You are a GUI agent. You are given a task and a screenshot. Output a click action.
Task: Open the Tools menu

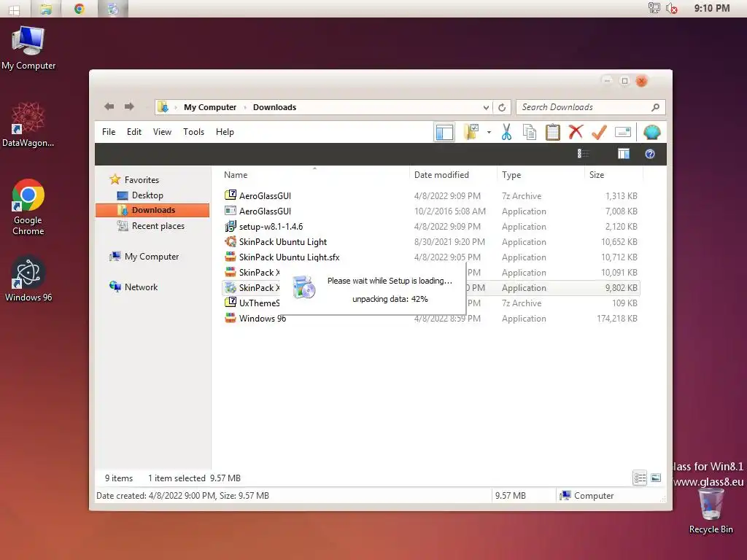[193, 132]
